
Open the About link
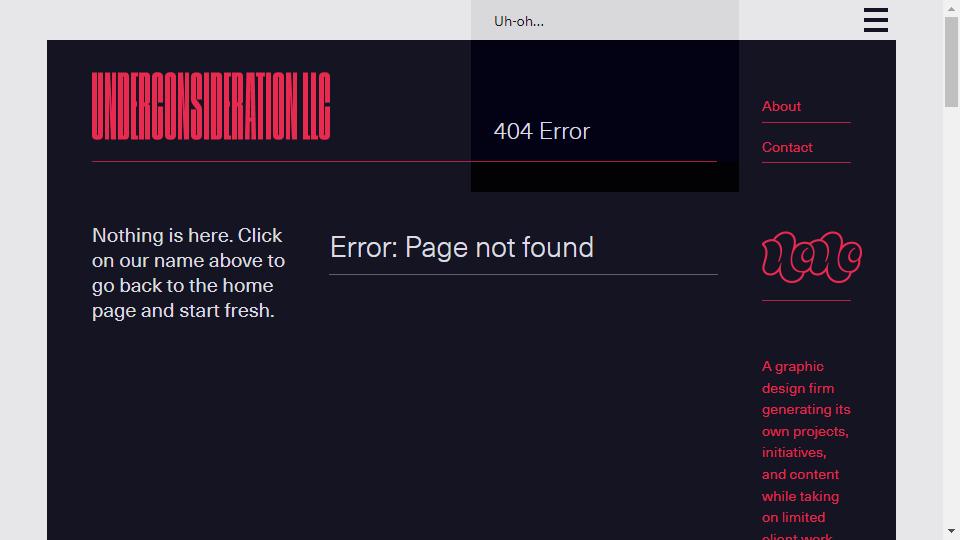[781, 107]
